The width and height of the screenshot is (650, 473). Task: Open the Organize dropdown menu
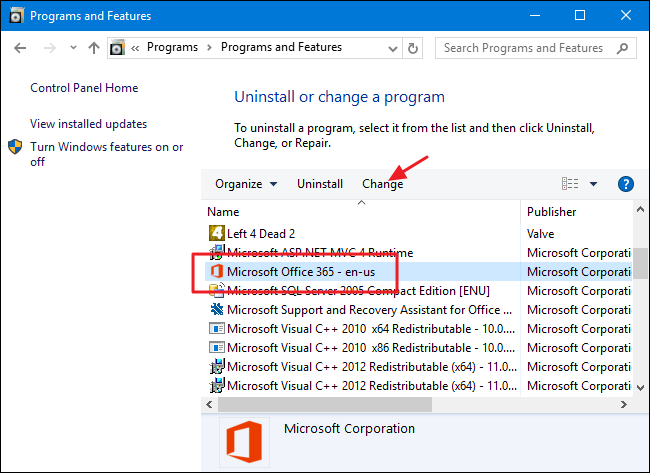[x=246, y=184]
